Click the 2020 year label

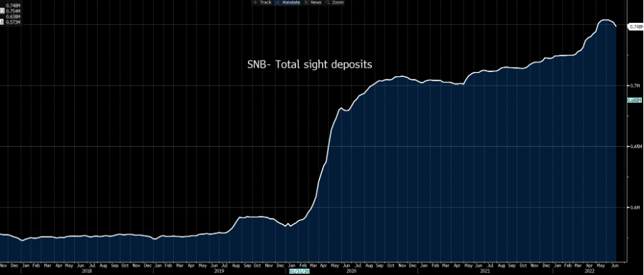click(352, 271)
